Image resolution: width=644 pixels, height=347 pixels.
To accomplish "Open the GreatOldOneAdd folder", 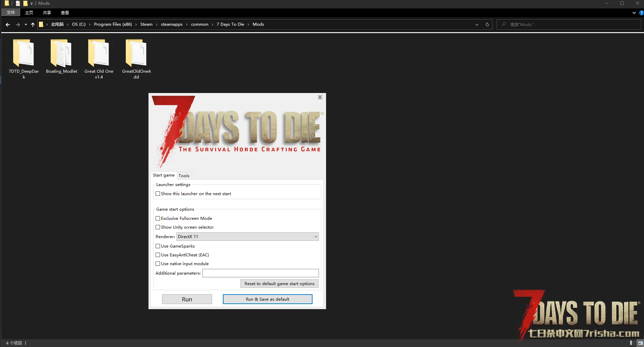I will 136,59.
